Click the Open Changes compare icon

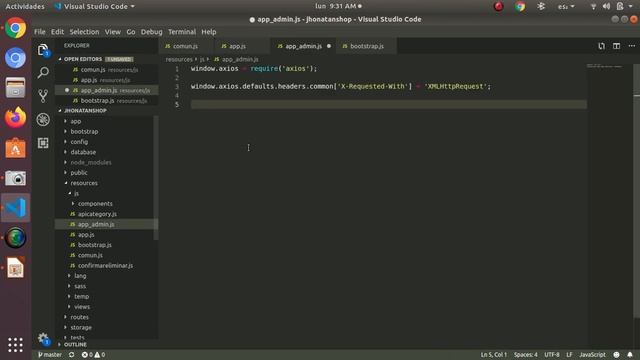pos(601,46)
